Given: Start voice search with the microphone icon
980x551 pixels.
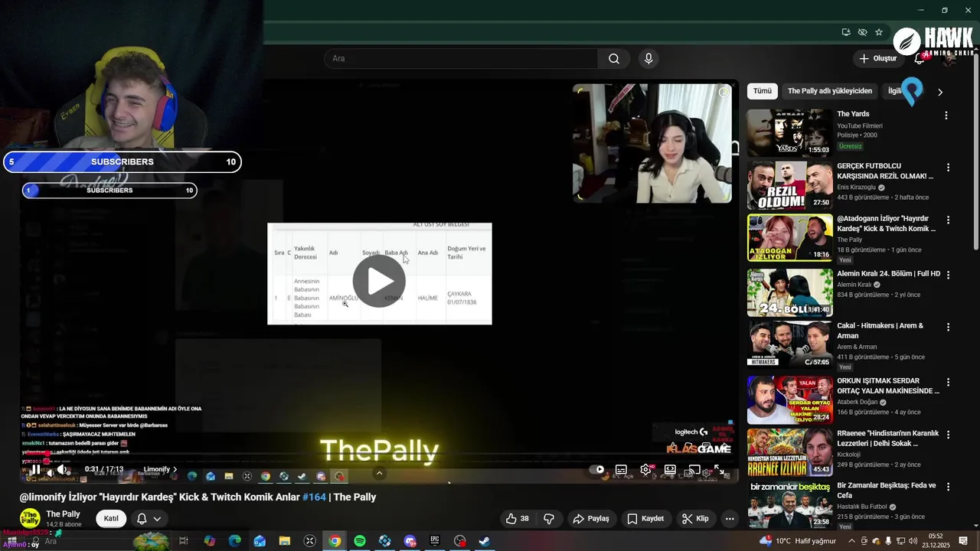Looking at the screenshot, I should (x=648, y=59).
